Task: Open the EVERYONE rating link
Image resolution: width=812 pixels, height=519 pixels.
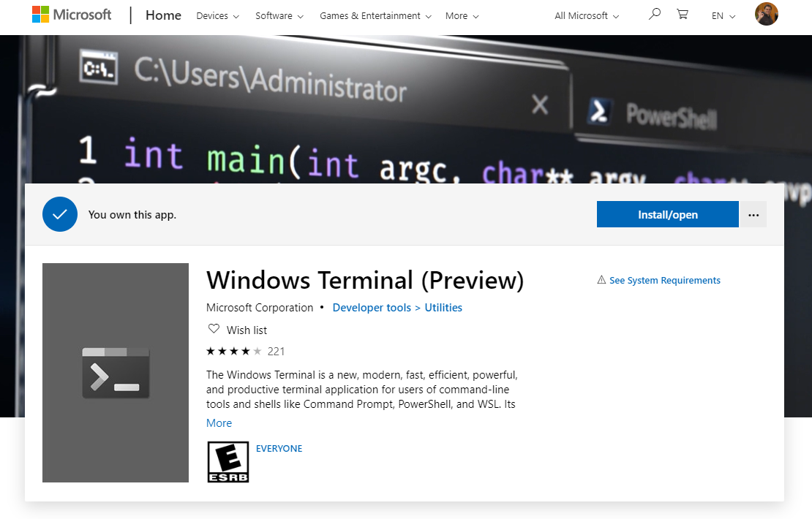Action: (279, 449)
